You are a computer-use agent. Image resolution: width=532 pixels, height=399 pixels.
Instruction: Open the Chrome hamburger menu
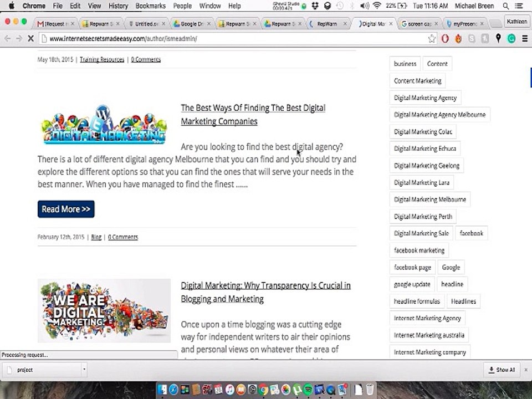[525, 39]
